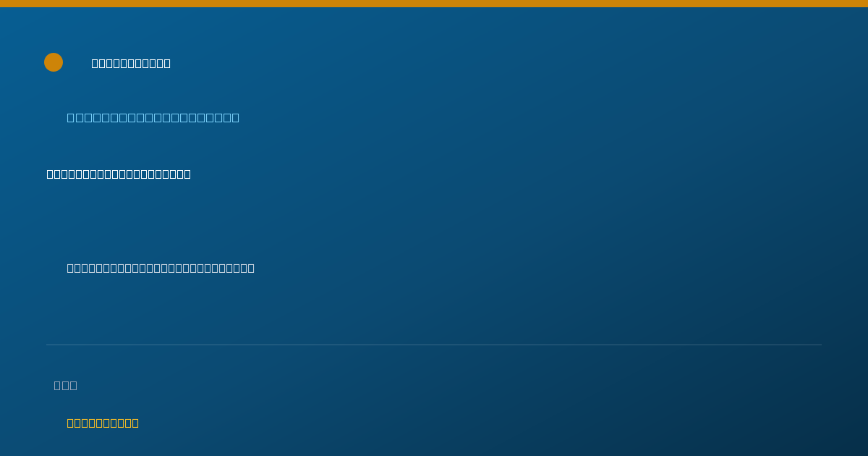The image size is (868, 456).
Task: Click the last glyph box of the long description line
Action: (x=251, y=268)
